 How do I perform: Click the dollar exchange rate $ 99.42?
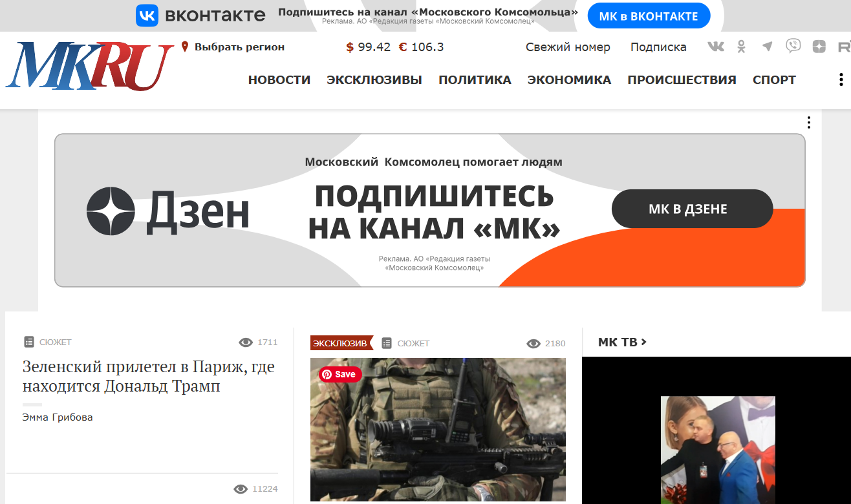tap(367, 46)
